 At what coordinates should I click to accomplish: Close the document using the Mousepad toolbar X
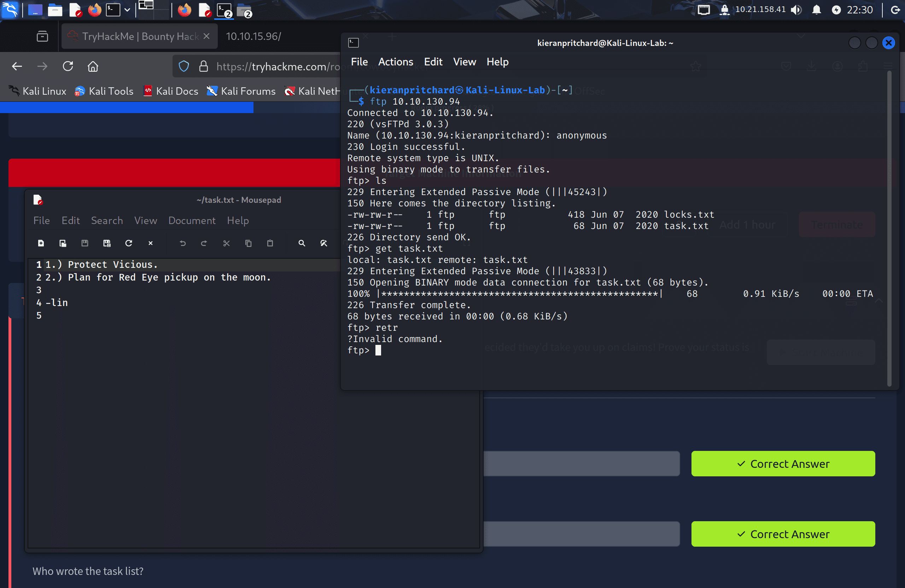(151, 243)
